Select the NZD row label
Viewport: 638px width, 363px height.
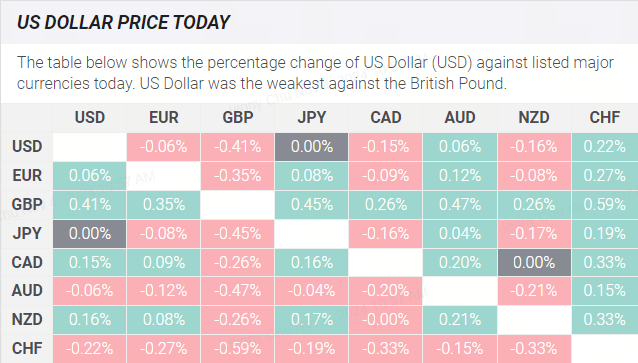(27, 319)
